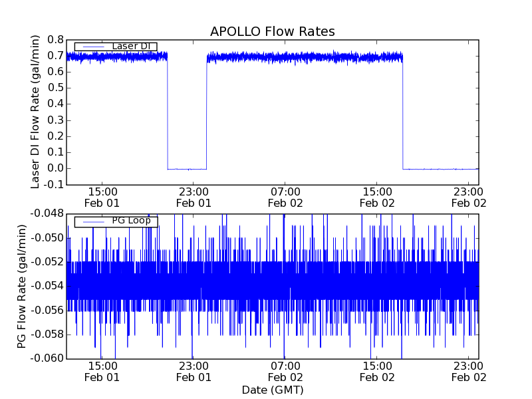Select the 0.0 tick on Laser DI axis

55,169
